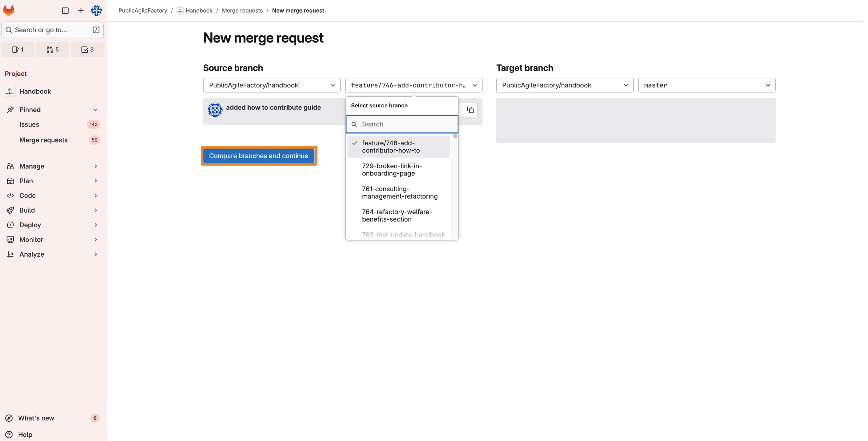This screenshot has height=441, width=868.
Task: Open the target project PublicAgileFactory/handbook dropdown
Action: coord(565,85)
